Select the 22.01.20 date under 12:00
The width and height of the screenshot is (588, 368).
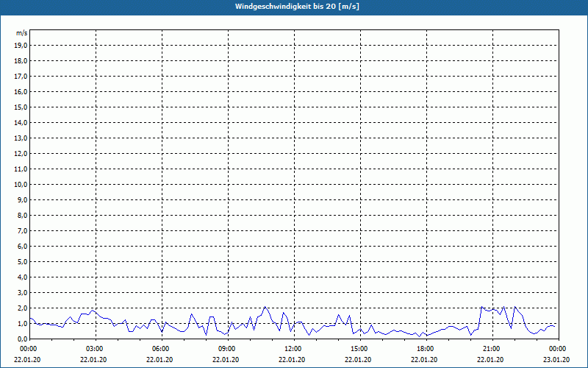pos(292,360)
